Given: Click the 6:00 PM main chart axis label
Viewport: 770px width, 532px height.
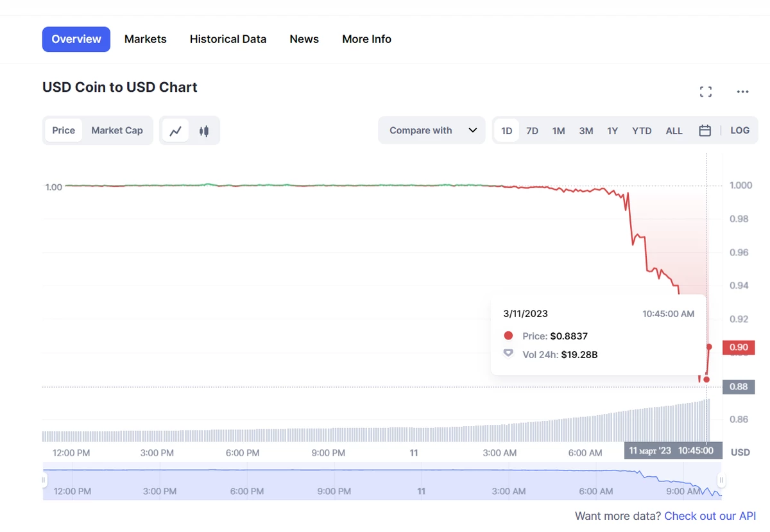Looking at the screenshot, I should [243, 452].
